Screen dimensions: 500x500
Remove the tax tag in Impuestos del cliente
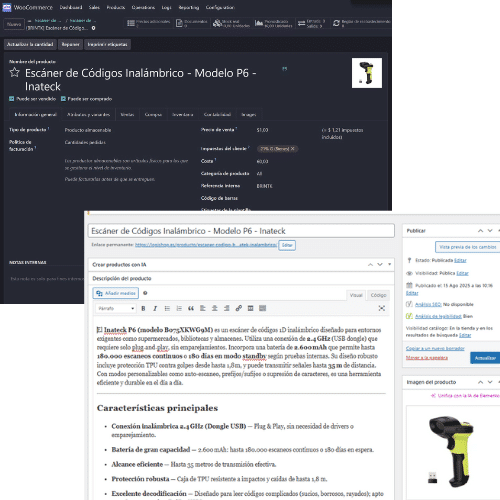(x=293, y=149)
